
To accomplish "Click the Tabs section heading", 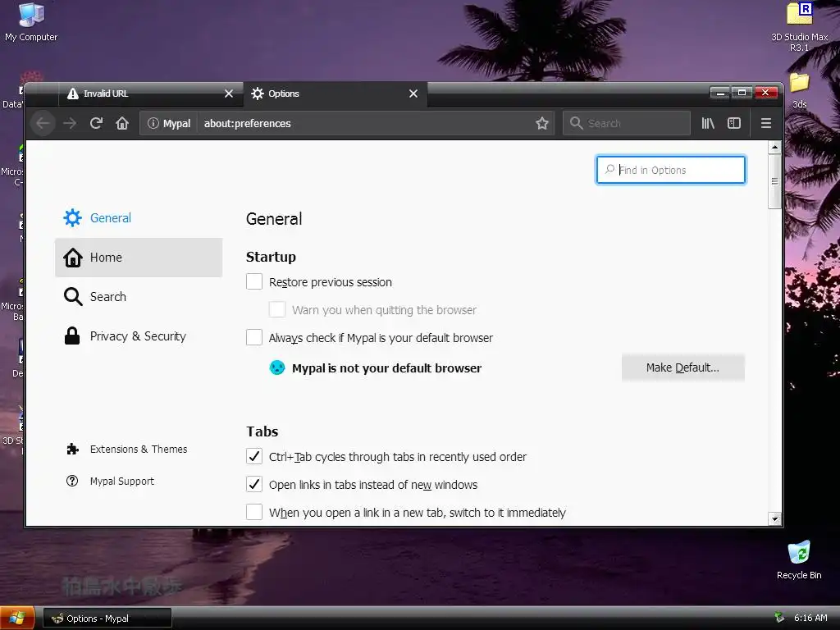I will [262, 431].
